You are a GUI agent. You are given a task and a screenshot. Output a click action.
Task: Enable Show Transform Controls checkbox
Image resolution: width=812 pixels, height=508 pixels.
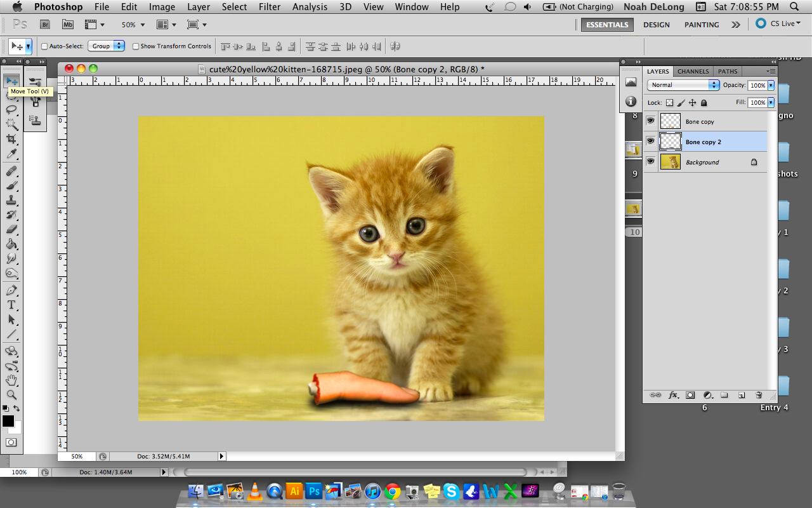[x=136, y=46]
